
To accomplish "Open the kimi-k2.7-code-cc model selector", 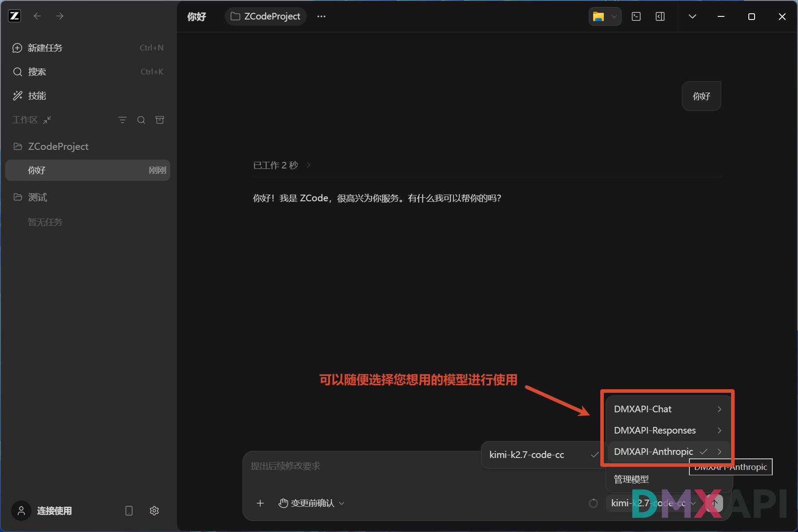I will click(x=653, y=503).
